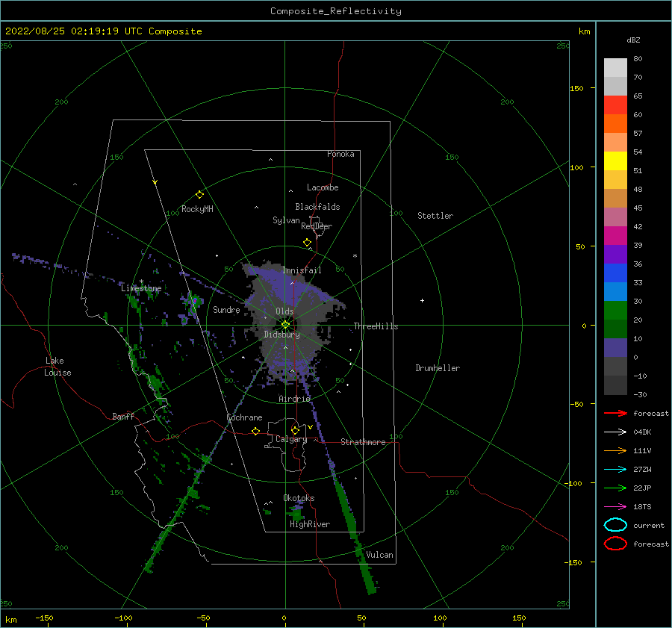Click the Composite_Reflectivity title text
The height and width of the screenshot is (628, 672).
click(x=335, y=11)
